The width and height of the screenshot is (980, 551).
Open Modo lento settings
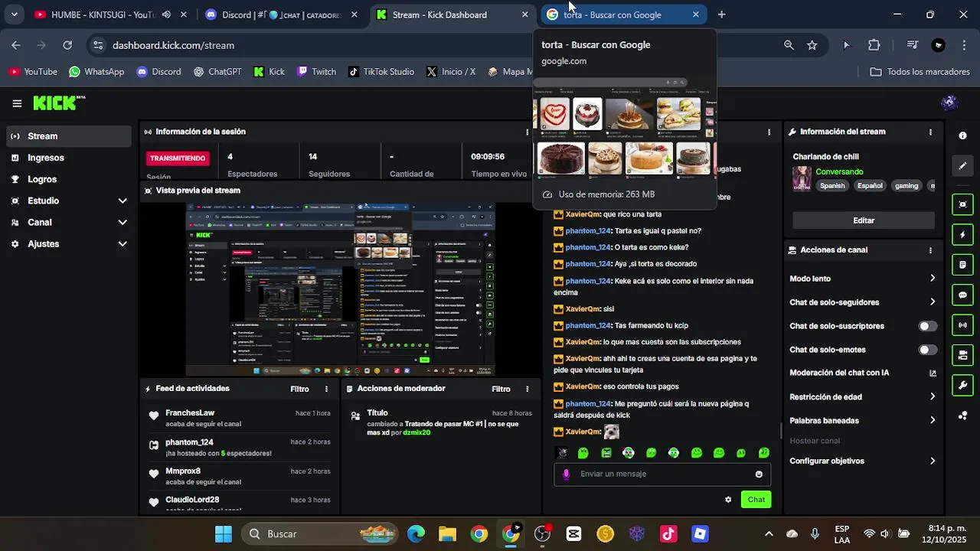(x=862, y=279)
